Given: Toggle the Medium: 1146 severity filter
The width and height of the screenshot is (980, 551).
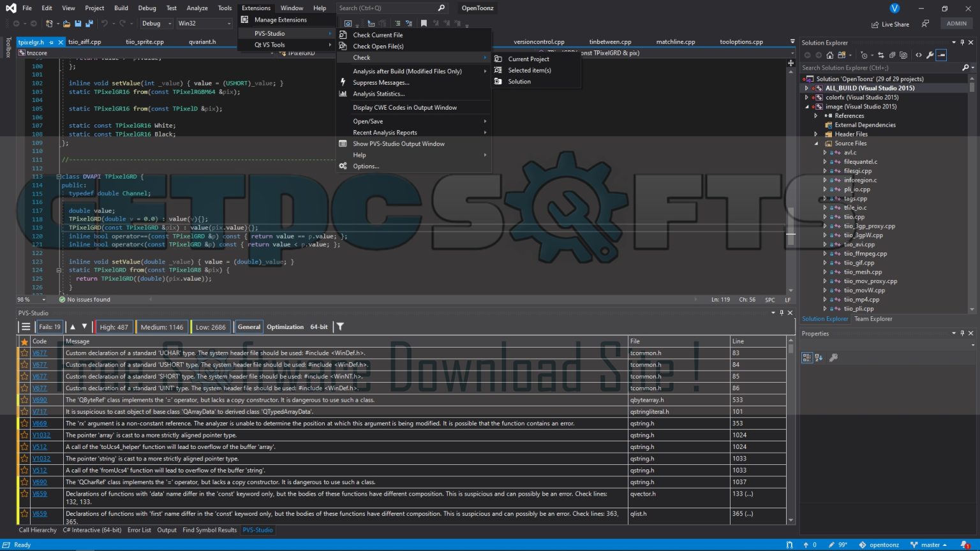Looking at the screenshot, I should (161, 327).
